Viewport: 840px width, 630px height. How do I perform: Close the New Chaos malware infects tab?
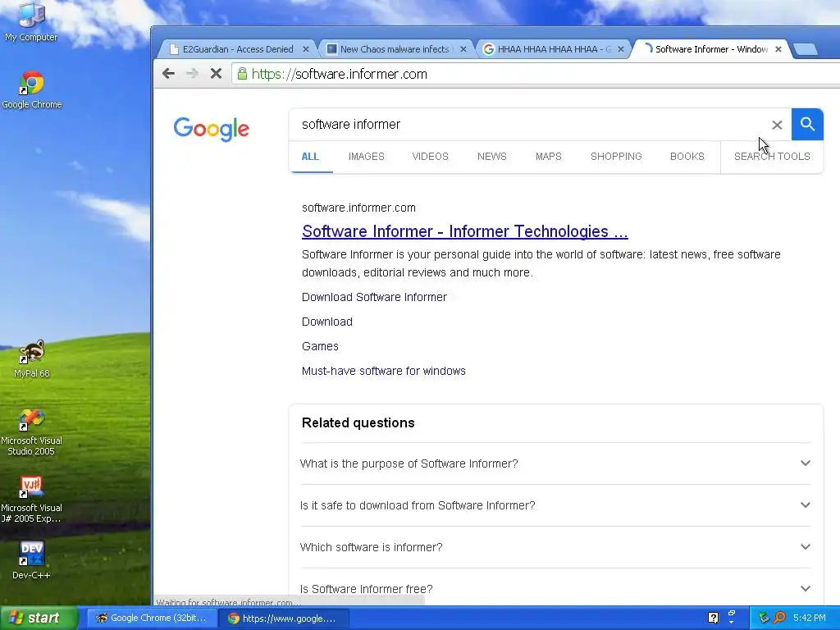click(463, 49)
